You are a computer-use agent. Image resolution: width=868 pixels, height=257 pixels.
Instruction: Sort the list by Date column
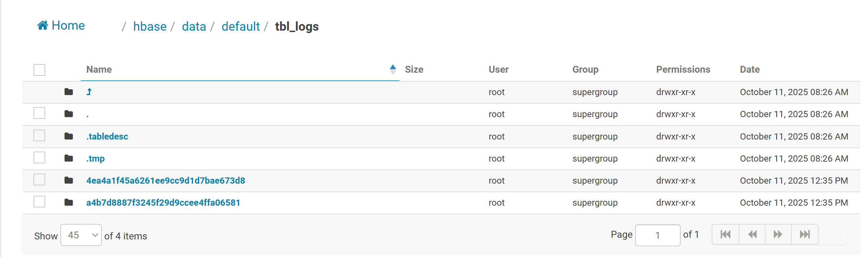point(750,70)
